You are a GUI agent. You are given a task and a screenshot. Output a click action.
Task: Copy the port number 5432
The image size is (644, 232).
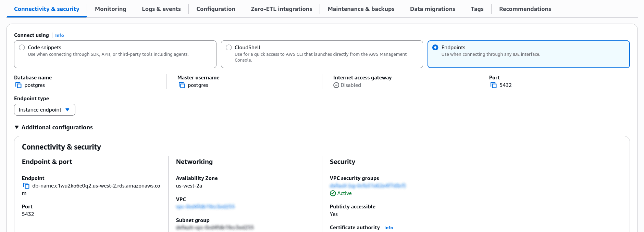pos(494,85)
